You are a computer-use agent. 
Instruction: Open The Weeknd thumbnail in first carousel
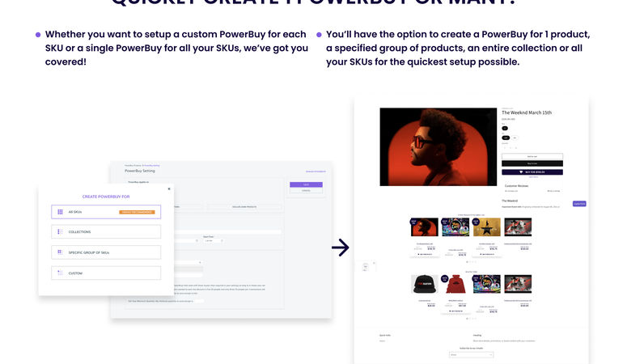pyautogui.click(x=425, y=227)
